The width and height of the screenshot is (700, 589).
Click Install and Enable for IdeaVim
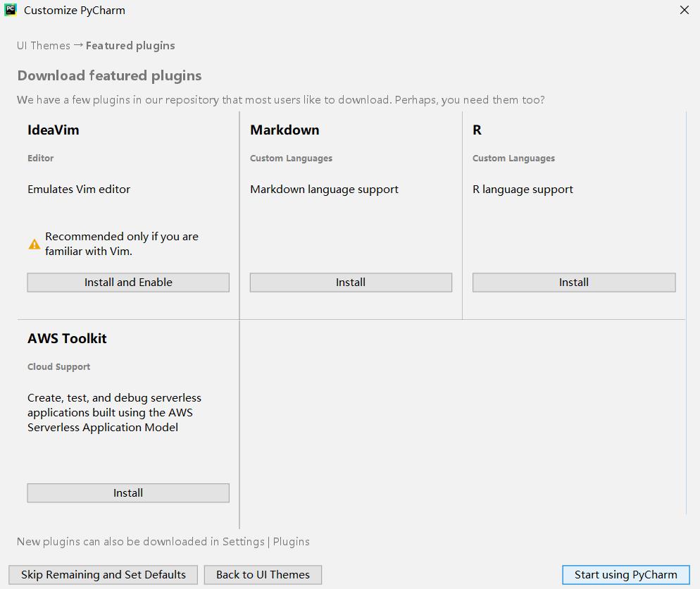pyautogui.click(x=128, y=283)
